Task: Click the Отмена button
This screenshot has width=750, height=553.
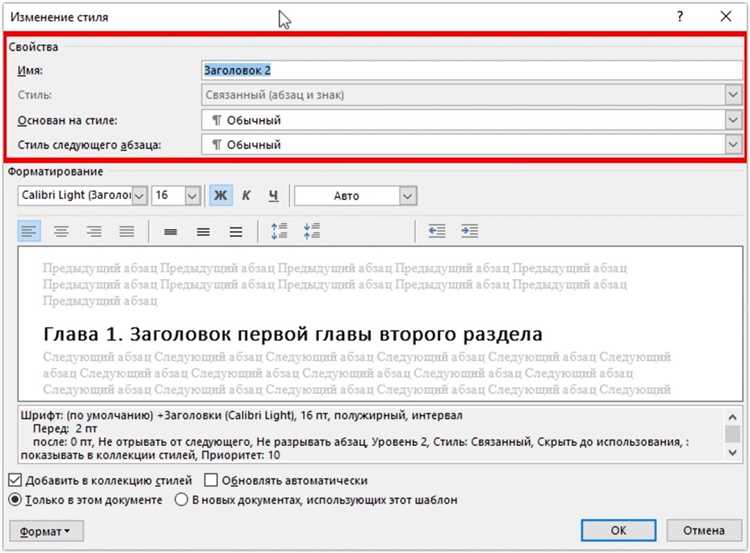Action: pyautogui.click(x=704, y=530)
